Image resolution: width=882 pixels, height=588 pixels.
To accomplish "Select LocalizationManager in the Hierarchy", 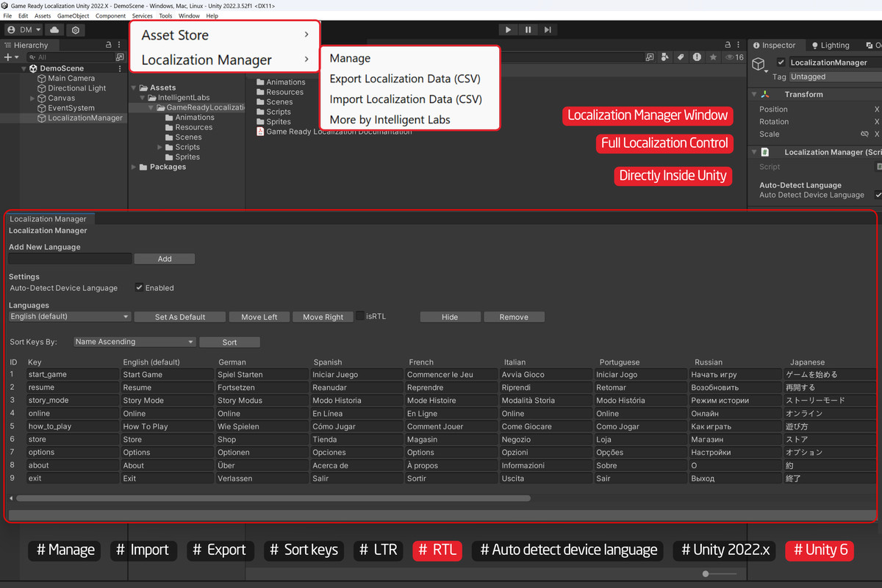I will pyautogui.click(x=85, y=118).
